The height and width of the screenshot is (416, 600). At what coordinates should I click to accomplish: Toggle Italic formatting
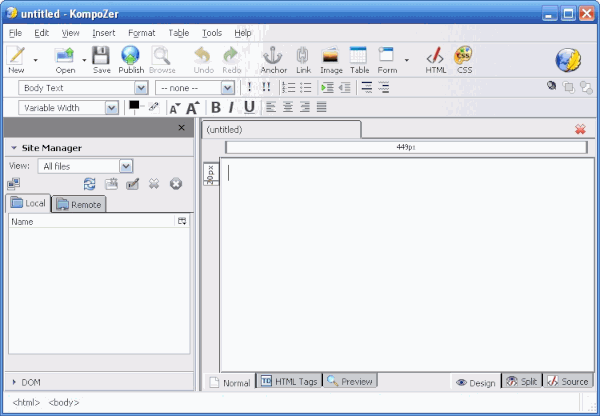tap(231, 108)
